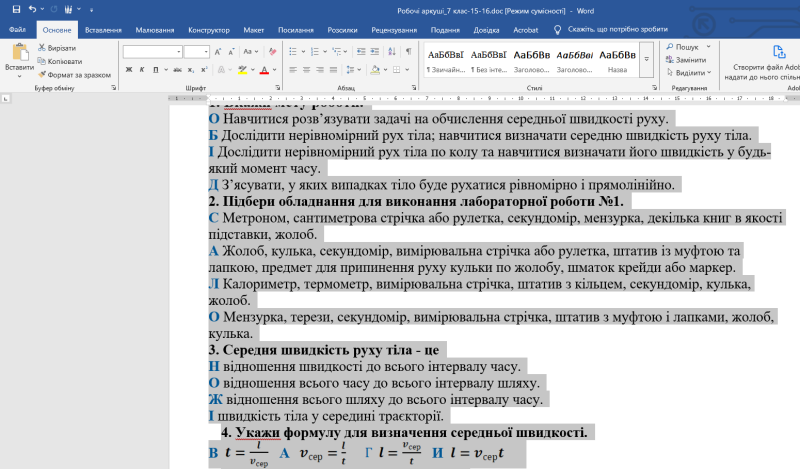
Task: Apply the yellow text highlight color
Action: (242, 69)
